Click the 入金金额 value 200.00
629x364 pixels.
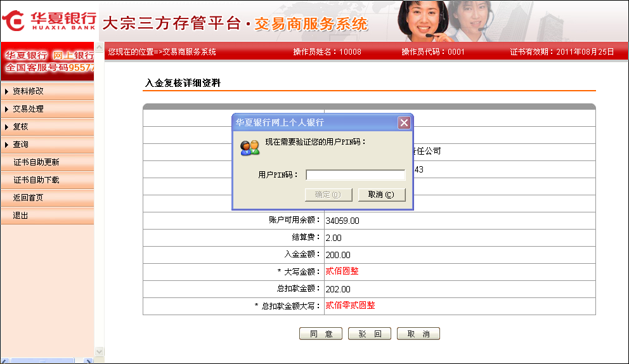338,255
